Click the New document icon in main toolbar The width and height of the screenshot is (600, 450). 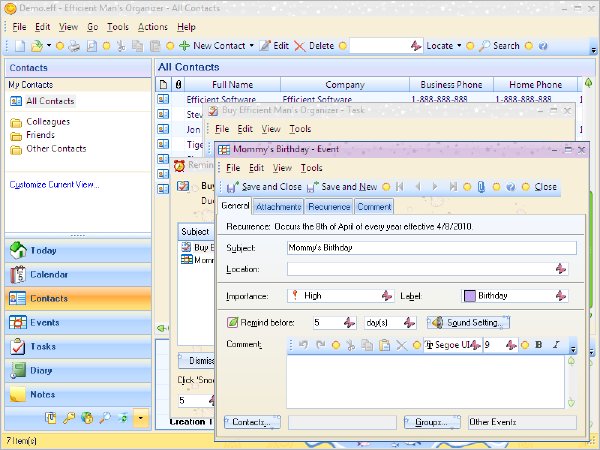20,46
